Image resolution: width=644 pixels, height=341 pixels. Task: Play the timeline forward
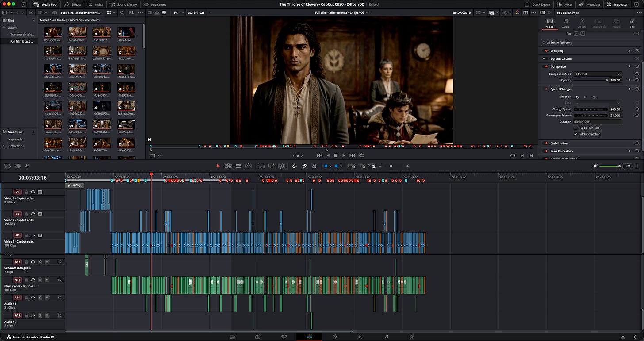pyautogui.click(x=344, y=155)
